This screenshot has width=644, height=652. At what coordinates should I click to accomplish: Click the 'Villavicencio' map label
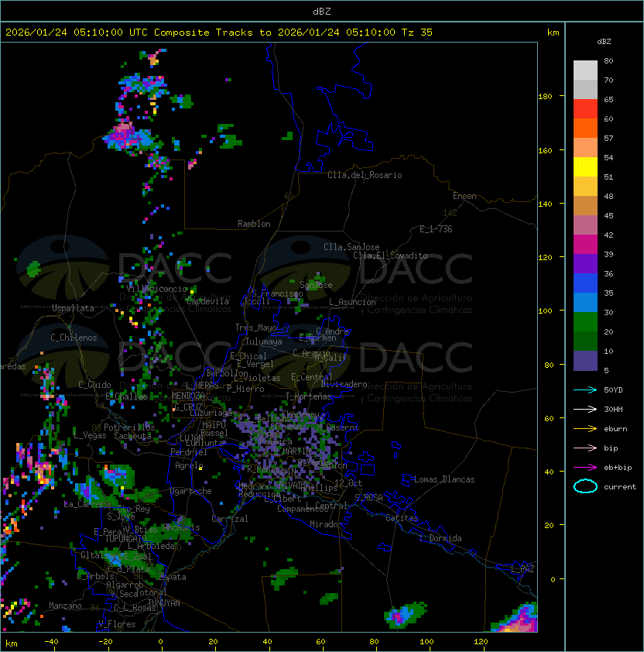click(156, 289)
